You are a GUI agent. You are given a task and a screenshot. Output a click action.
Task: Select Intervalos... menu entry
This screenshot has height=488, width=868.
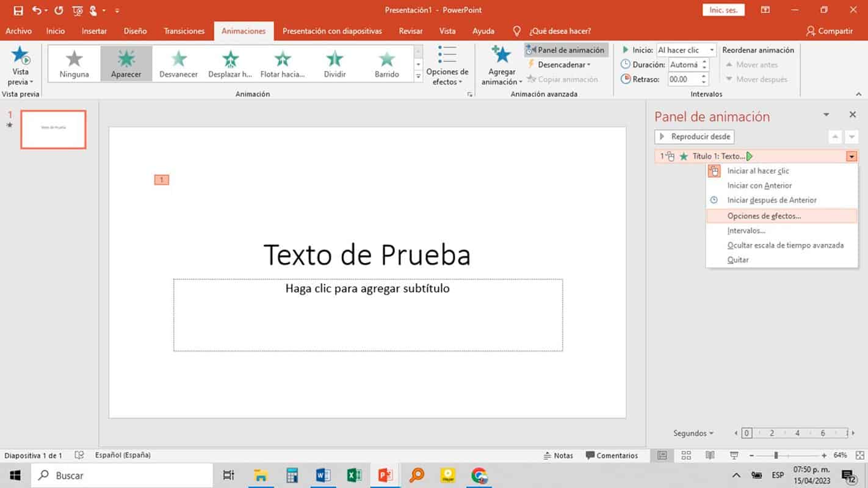coord(781,231)
